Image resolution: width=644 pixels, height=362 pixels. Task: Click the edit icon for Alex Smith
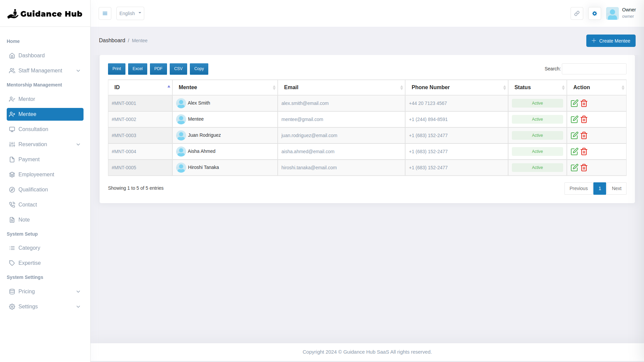tap(574, 103)
